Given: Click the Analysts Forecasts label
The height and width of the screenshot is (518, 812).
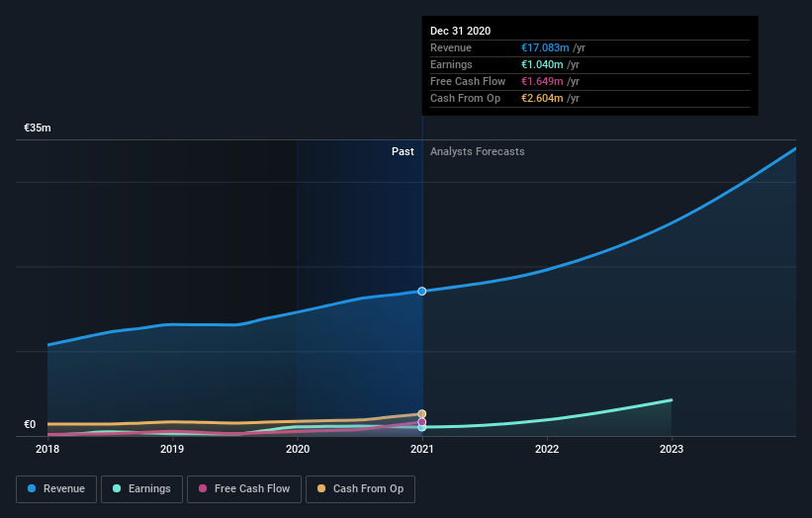Looking at the screenshot, I should point(478,151).
